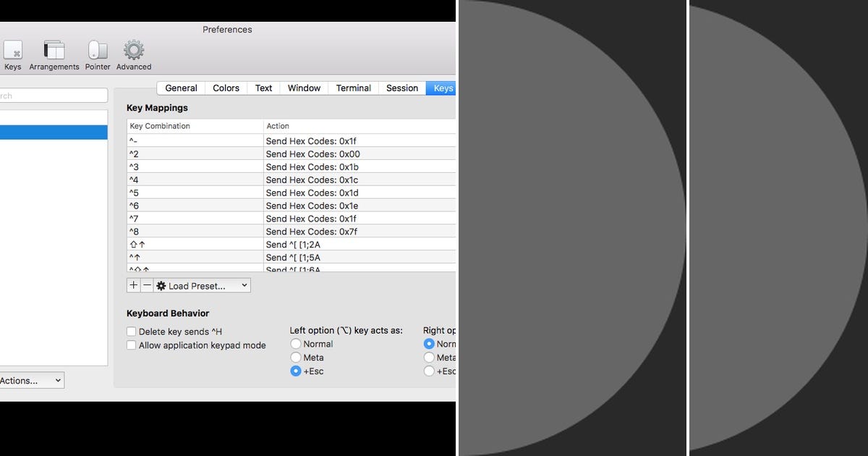868x456 pixels.
Task: Select the ^4 key mapping row
Action: 291,180
